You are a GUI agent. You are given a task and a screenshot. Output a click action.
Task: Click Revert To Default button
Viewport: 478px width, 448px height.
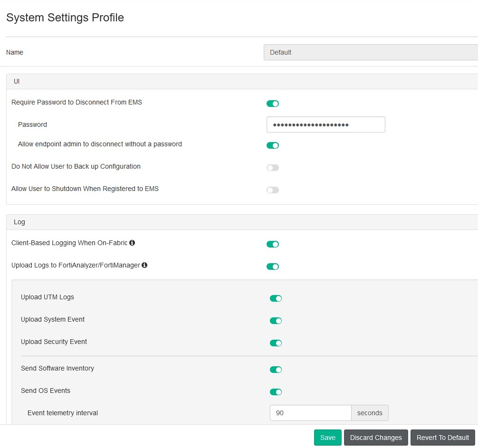(442, 438)
